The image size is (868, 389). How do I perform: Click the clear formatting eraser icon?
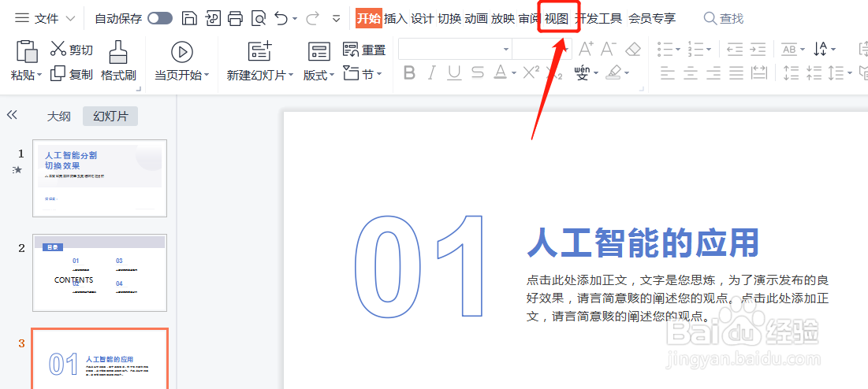click(x=633, y=49)
